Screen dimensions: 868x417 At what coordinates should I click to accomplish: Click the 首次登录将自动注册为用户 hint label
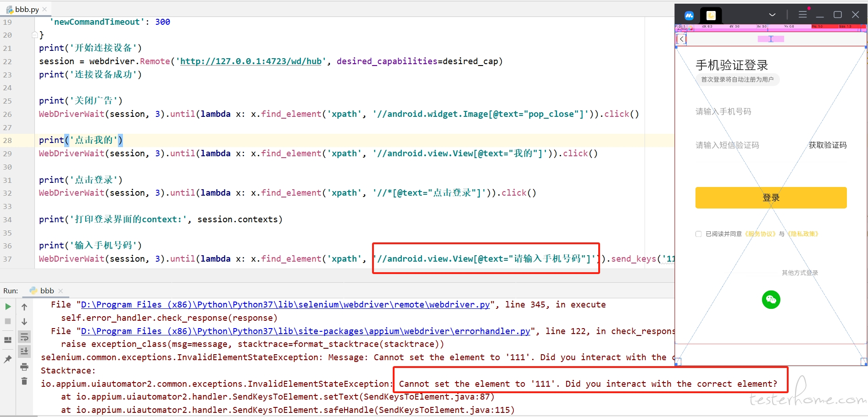coord(737,79)
